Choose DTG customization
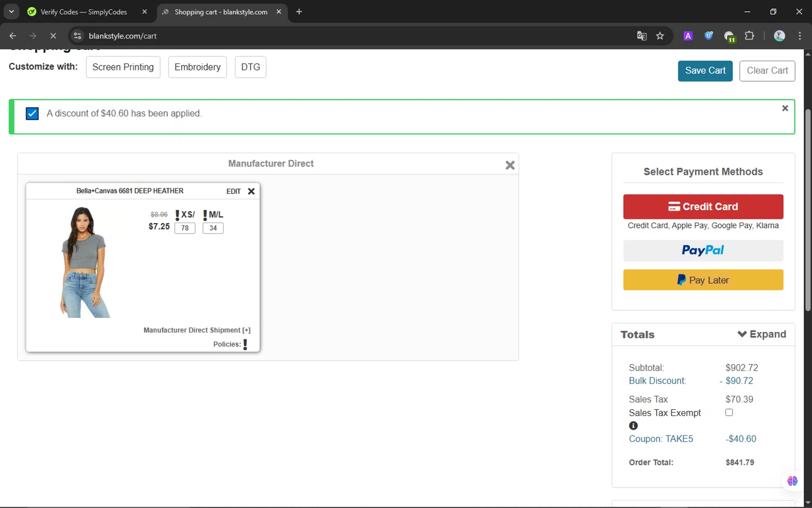This screenshot has height=508, width=812. click(251, 67)
